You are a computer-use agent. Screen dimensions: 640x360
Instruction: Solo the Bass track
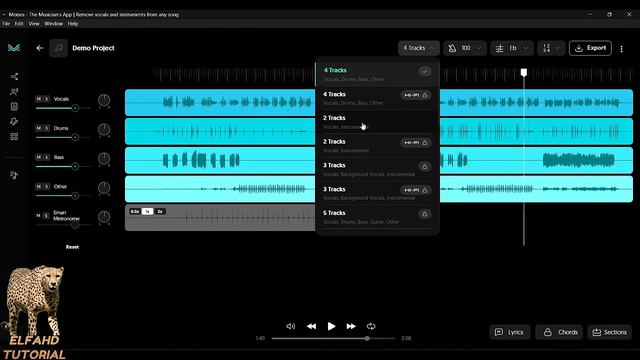coord(47,157)
